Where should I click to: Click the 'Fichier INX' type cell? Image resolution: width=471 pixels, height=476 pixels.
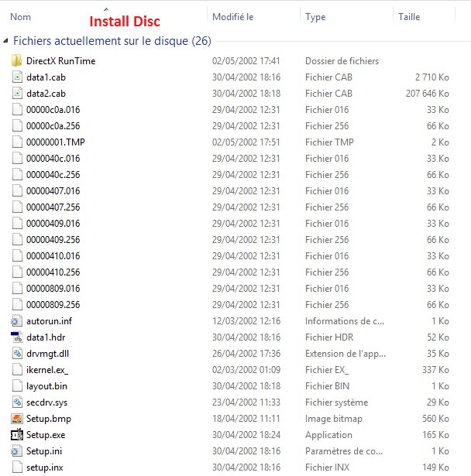pyautogui.click(x=327, y=467)
